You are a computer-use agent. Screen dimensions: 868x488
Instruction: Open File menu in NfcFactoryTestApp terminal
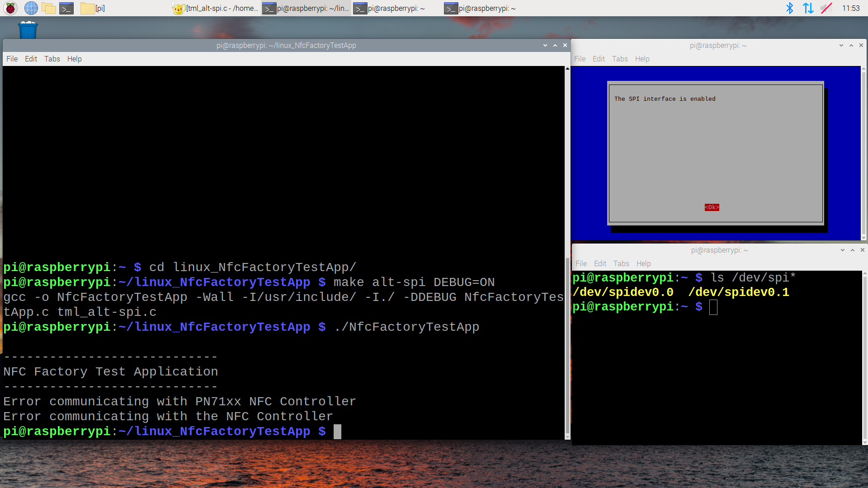tap(12, 59)
